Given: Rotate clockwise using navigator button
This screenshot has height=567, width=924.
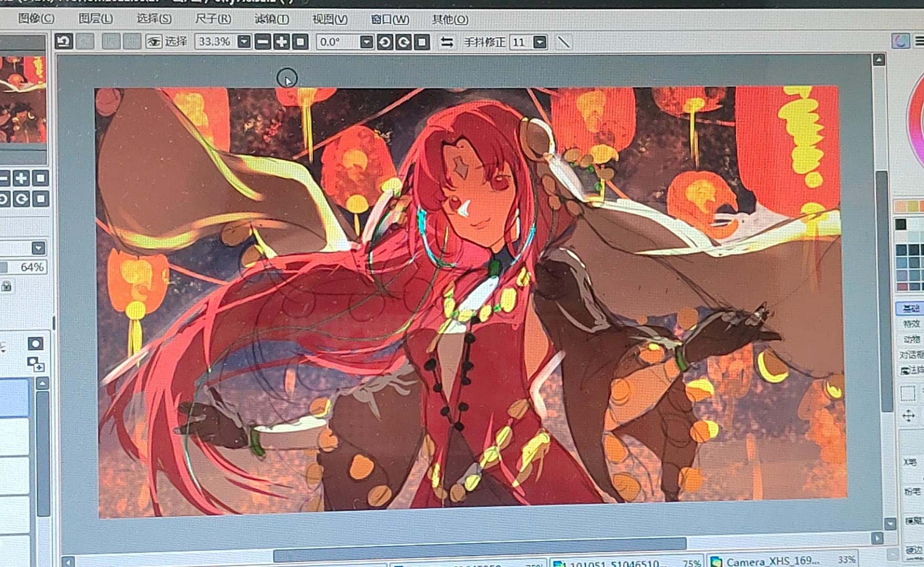Looking at the screenshot, I should [22, 199].
